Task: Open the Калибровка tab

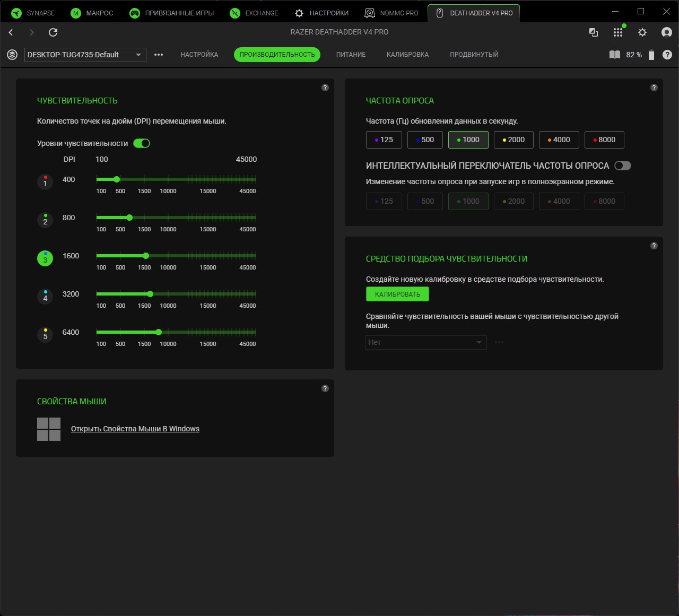Action: click(407, 55)
